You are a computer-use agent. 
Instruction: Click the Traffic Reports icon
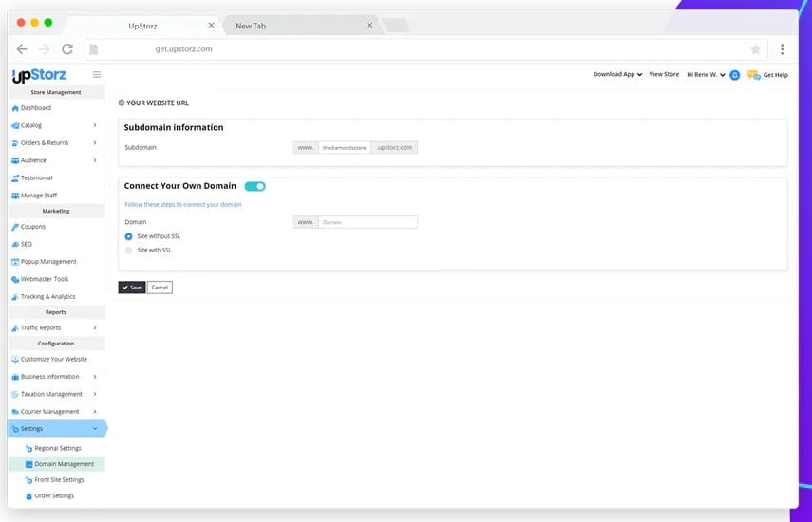(x=15, y=328)
